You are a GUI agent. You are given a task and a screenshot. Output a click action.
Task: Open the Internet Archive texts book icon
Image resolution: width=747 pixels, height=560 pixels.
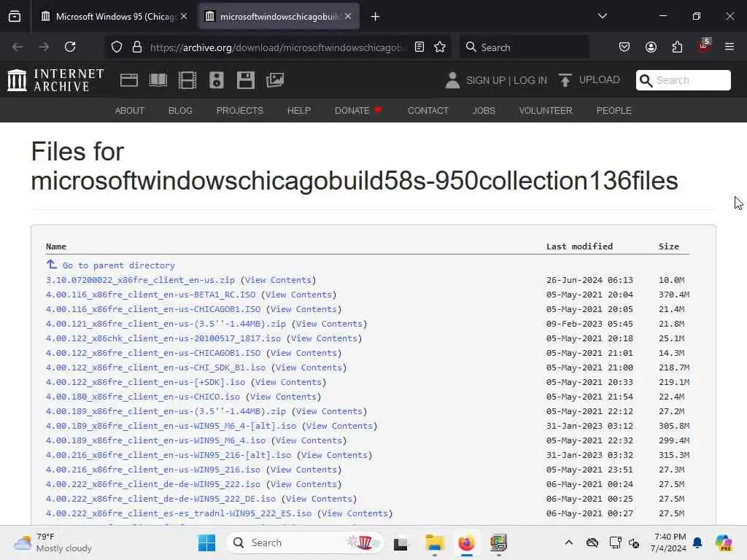point(158,80)
